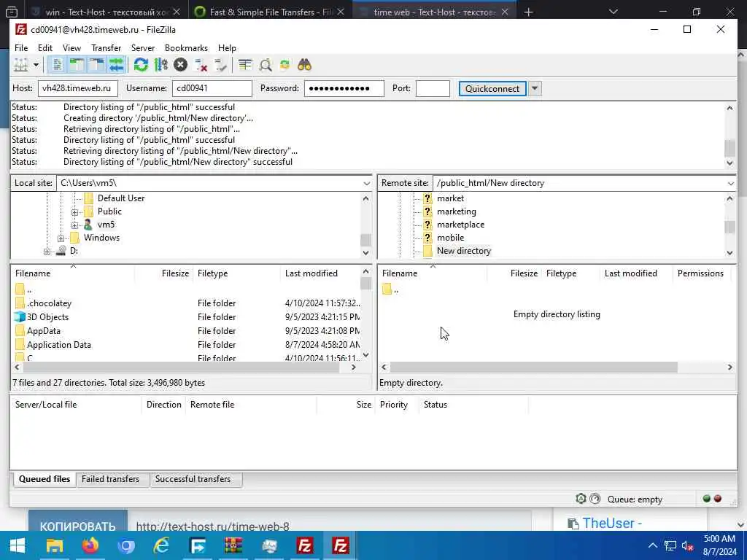Select the marketplace remote folder
This screenshot has height=560, width=747.
(461, 225)
